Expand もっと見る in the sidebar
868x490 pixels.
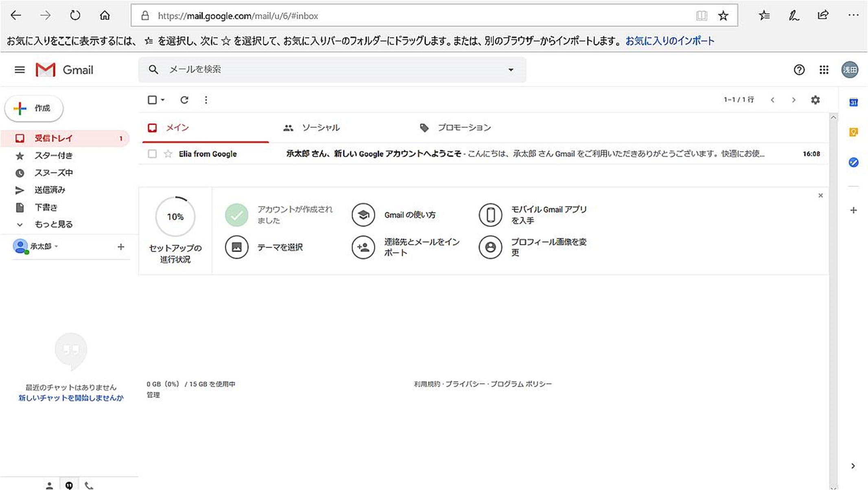[53, 224]
